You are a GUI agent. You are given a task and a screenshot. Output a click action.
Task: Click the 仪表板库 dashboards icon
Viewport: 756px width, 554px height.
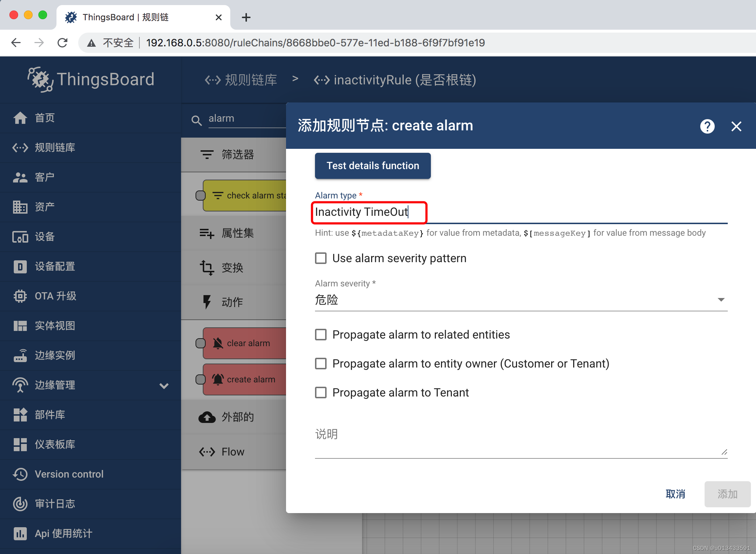tap(20, 445)
